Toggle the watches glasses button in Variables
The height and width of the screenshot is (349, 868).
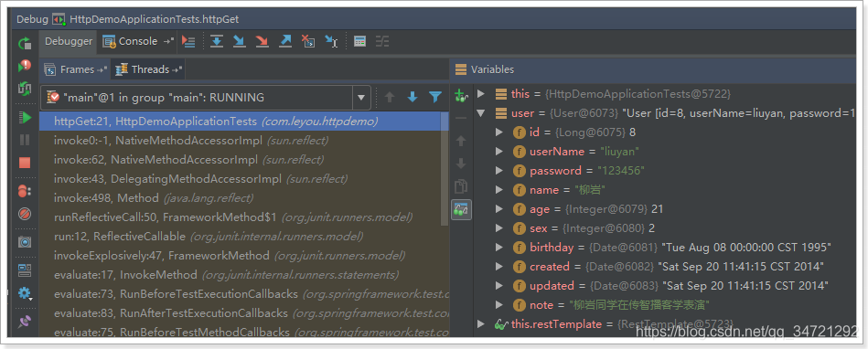(x=461, y=209)
